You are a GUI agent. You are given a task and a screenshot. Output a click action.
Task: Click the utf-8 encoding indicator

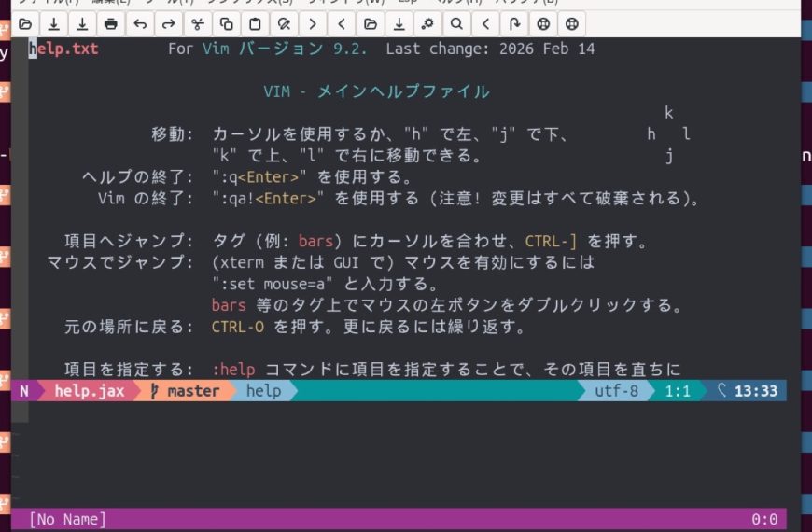coord(616,391)
